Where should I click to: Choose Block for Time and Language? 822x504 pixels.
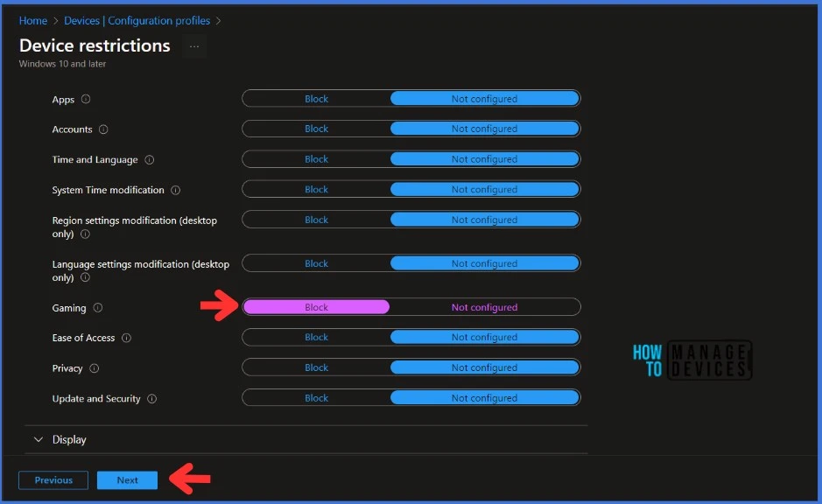pyautogui.click(x=316, y=159)
